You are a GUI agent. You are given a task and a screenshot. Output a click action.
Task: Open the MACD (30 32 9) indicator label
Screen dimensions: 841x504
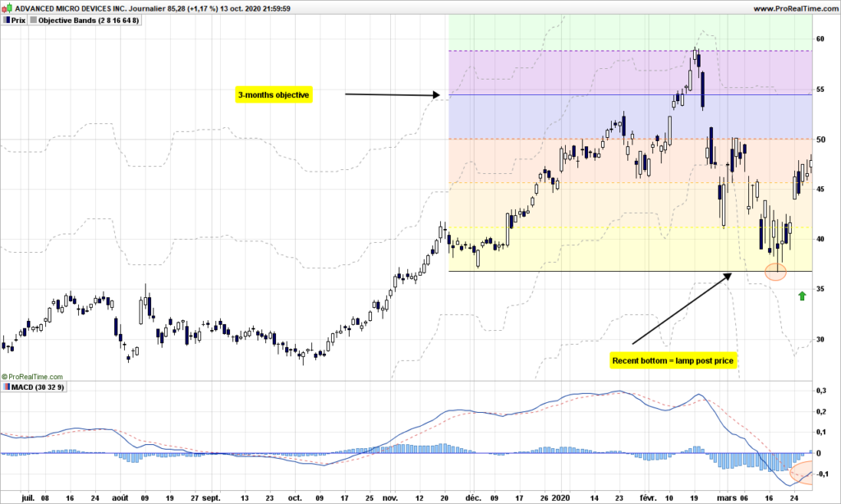pyautogui.click(x=38, y=387)
